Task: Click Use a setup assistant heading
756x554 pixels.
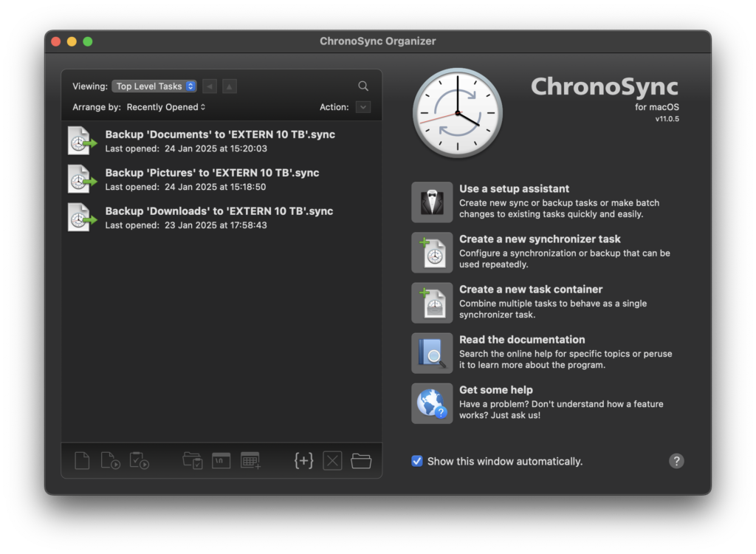Action: (514, 188)
